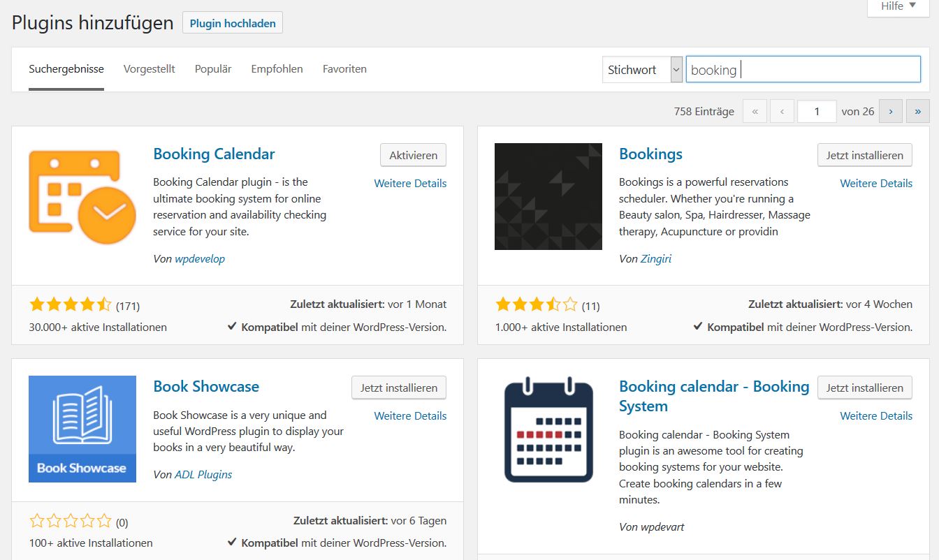Image resolution: width=939 pixels, height=560 pixels.
Task: Click Booking Calendar star rating
Action: tap(70, 304)
